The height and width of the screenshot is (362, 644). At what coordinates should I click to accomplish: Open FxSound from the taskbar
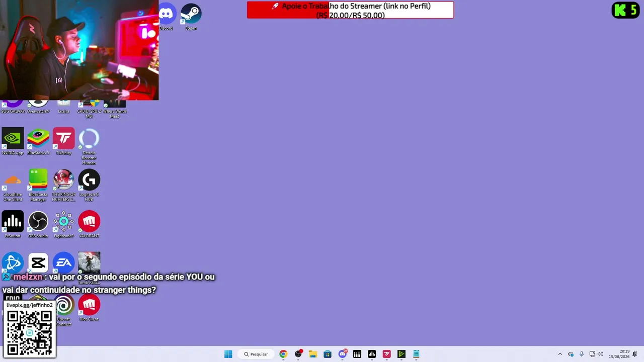click(372, 354)
